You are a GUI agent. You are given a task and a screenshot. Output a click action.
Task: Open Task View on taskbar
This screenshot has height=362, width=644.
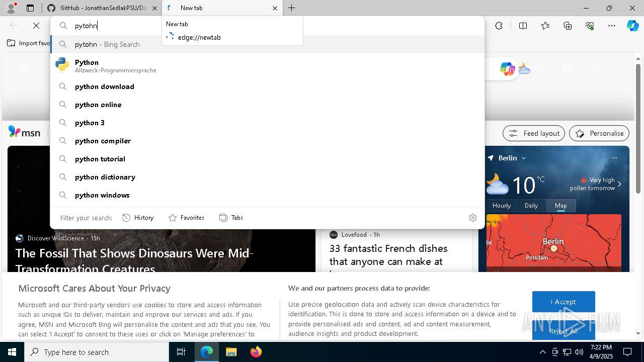(181, 352)
